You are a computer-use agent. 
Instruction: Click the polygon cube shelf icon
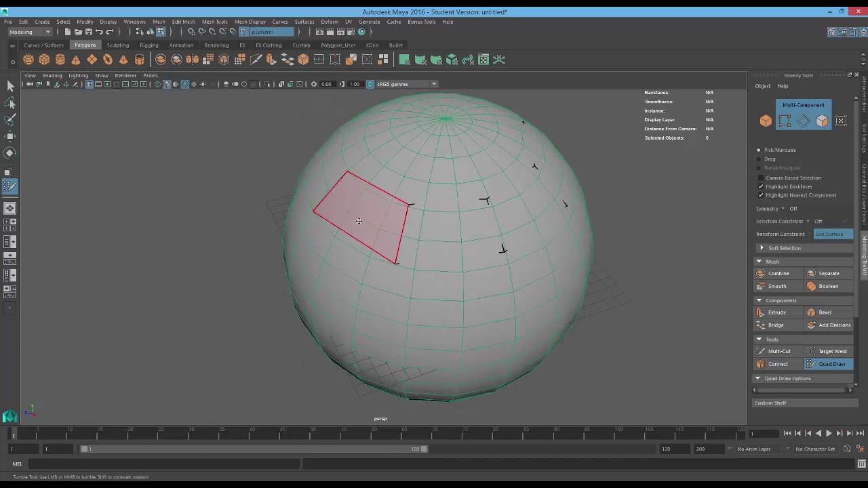click(x=44, y=60)
